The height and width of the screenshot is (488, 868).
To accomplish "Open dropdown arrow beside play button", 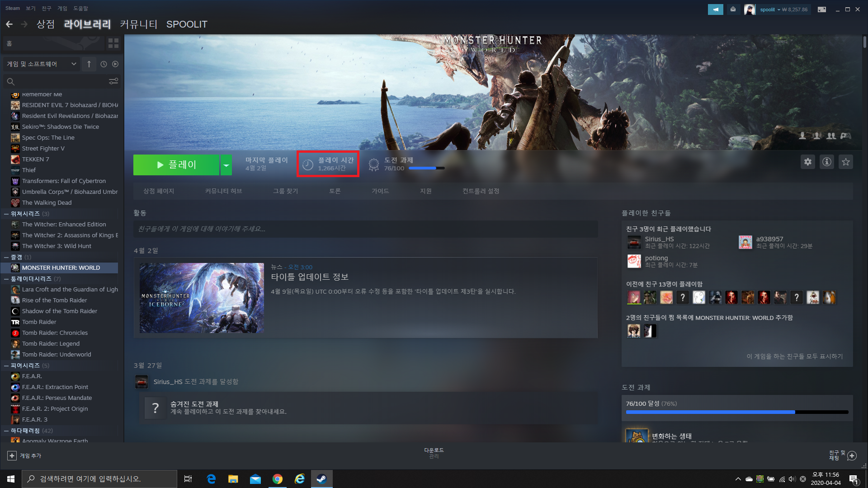I will (226, 165).
